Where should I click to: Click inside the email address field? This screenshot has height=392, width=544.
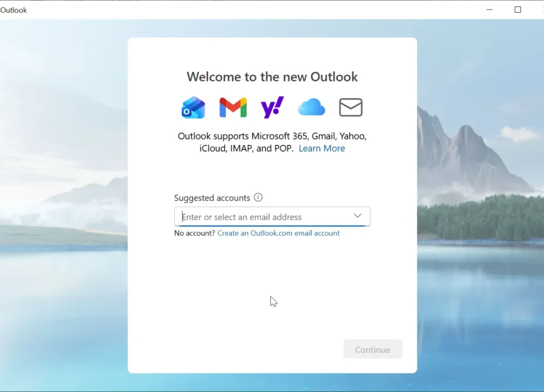(x=255, y=216)
